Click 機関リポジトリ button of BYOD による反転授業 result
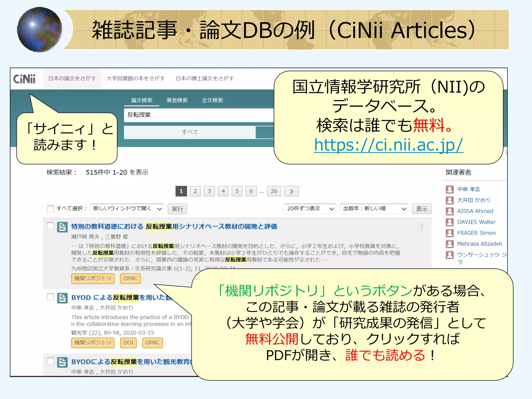532x399 pixels. 93,343
